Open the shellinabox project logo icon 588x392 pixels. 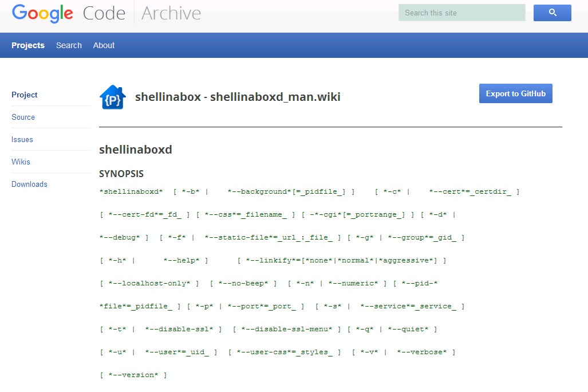pyautogui.click(x=112, y=97)
